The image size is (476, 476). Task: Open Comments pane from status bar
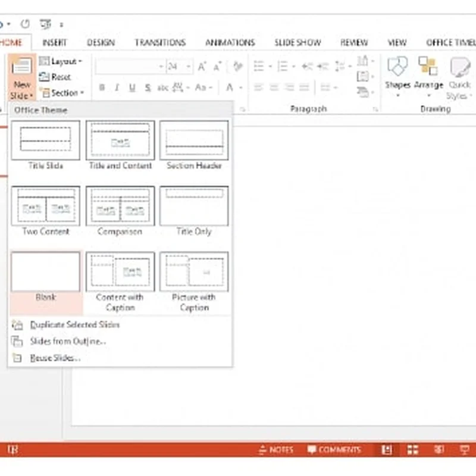[334, 450]
